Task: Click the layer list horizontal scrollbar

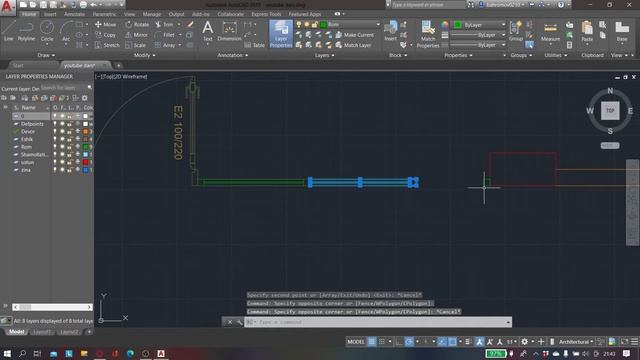Action: [52, 307]
